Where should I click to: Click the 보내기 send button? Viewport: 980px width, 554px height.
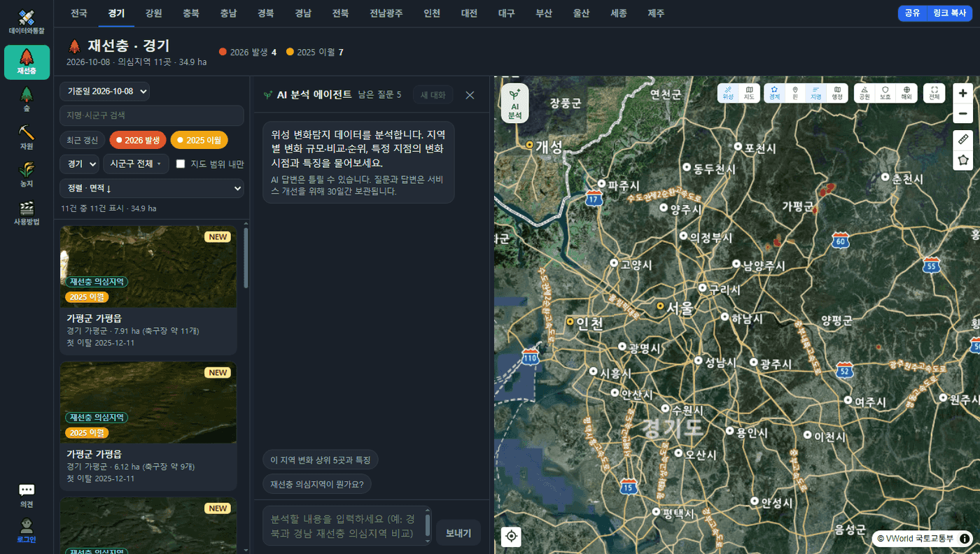tap(458, 533)
